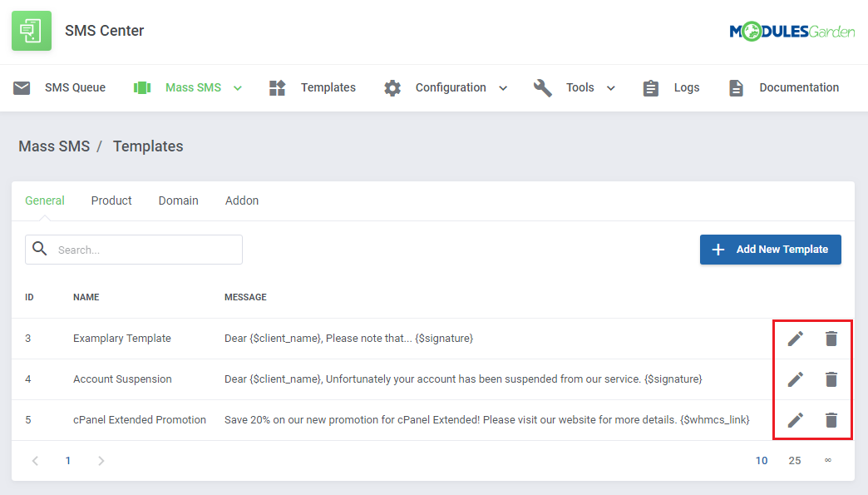Click the ID cell '4'
The width and height of the screenshot is (868, 495).
pos(27,379)
